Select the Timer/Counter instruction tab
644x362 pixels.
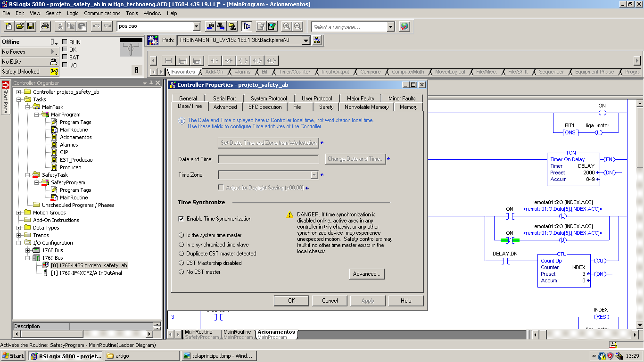(x=294, y=72)
